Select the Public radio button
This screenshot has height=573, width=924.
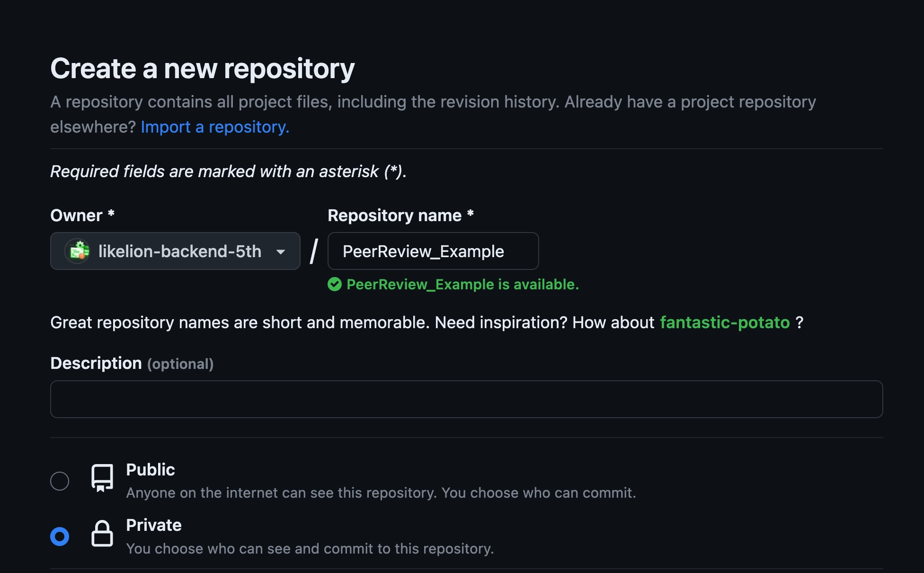click(x=60, y=481)
